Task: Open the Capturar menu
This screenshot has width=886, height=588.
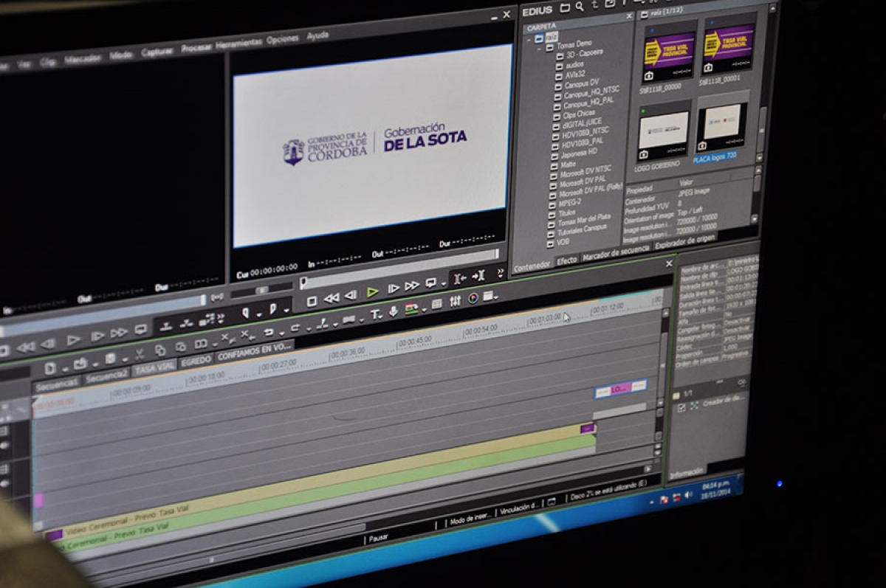Action: 157,52
